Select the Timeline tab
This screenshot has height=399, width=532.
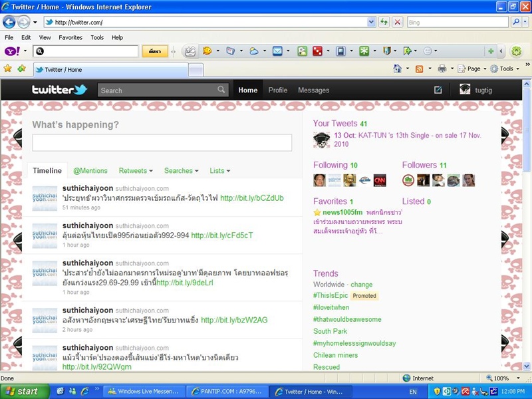pyautogui.click(x=47, y=171)
